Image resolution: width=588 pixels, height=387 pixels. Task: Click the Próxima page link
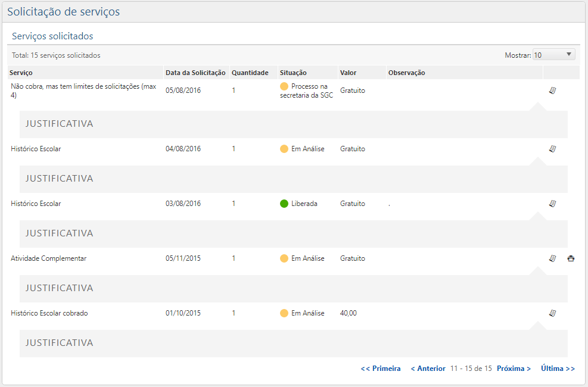[514, 369]
